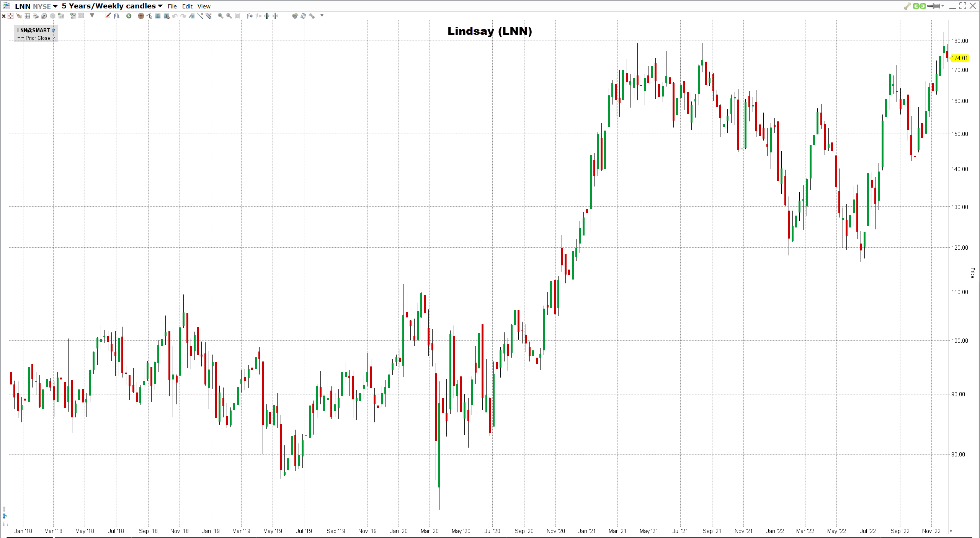The width and height of the screenshot is (980, 538).
Task: Click the green dollar sign icon
Action: [129, 16]
